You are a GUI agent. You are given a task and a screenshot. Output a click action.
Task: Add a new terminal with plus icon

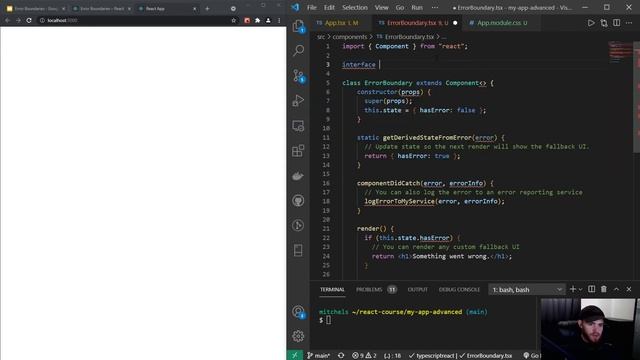(x=572, y=289)
